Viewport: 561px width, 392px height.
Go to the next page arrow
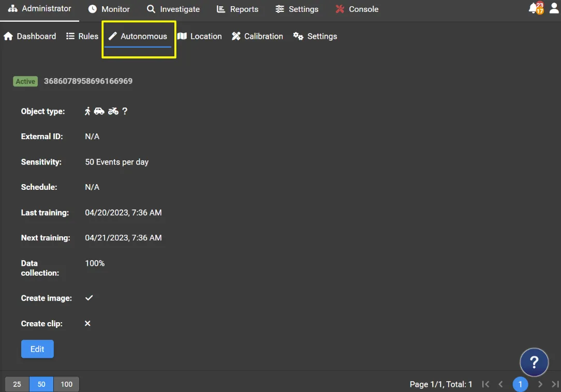[x=540, y=384]
